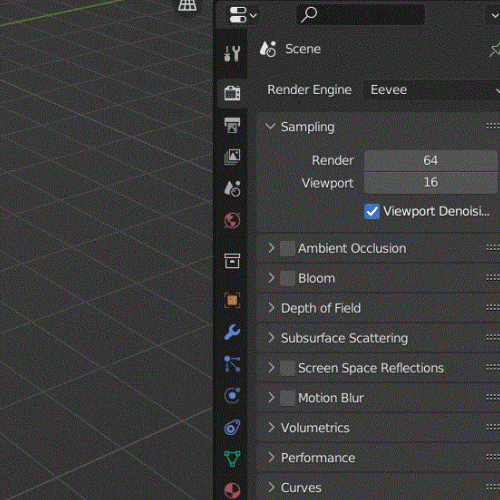Image resolution: width=500 pixels, height=500 pixels.
Task: Open the Object properties orange square icon
Action: click(x=232, y=300)
